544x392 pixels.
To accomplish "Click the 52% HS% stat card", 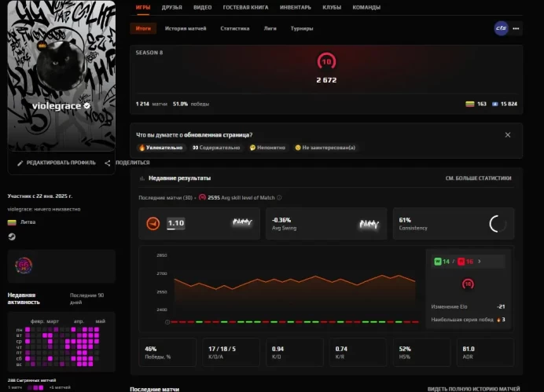I will tap(421, 353).
